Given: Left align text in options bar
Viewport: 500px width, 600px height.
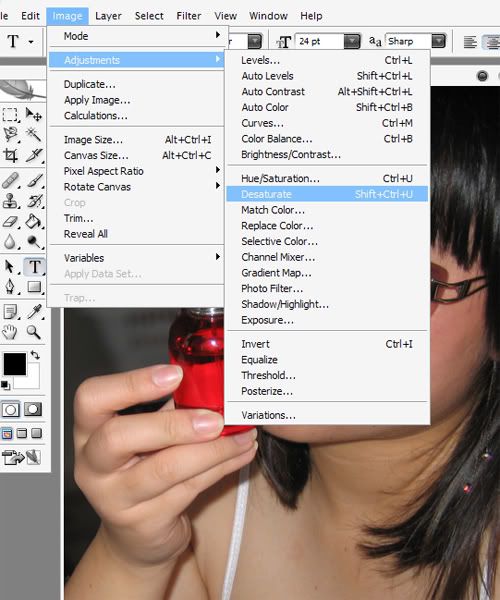Looking at the screenshot, I should coord(470,42).
